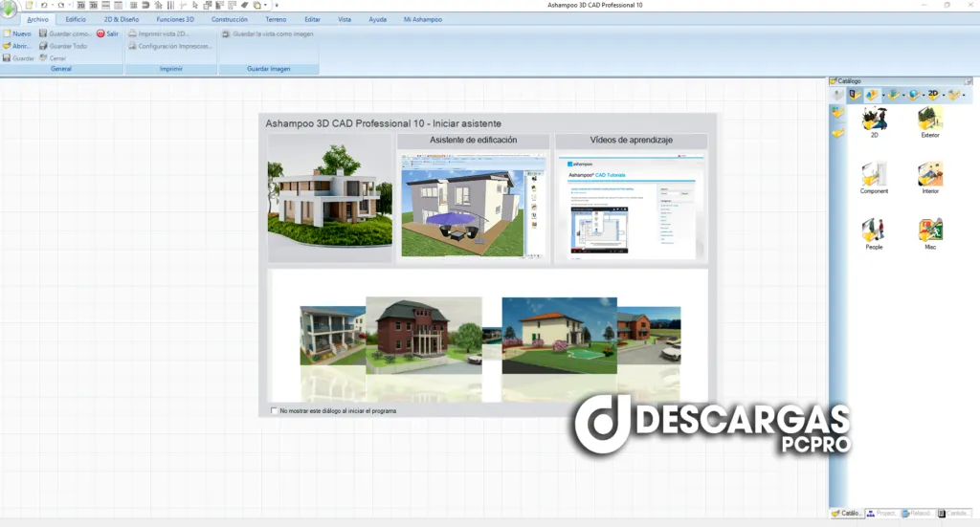Enable 'No mostrar este diálogo' checkbox
This screenshot has width=980, height=527.
pos(274,410)
